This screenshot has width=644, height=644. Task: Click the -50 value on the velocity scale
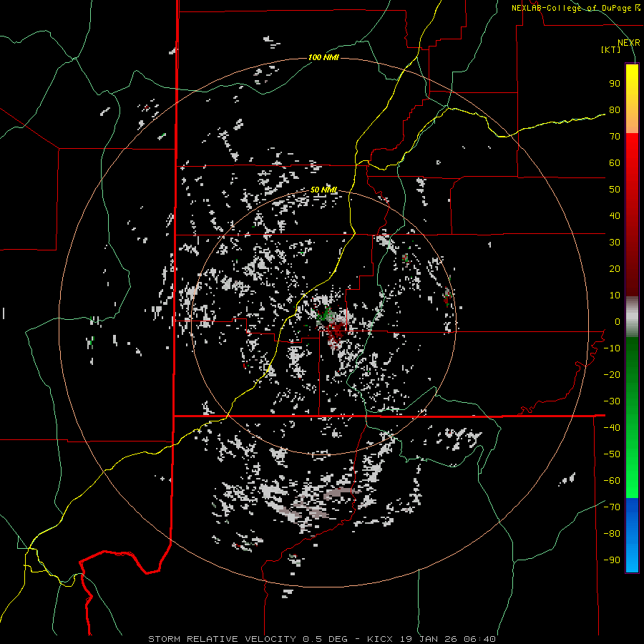(x=612, y=454)
